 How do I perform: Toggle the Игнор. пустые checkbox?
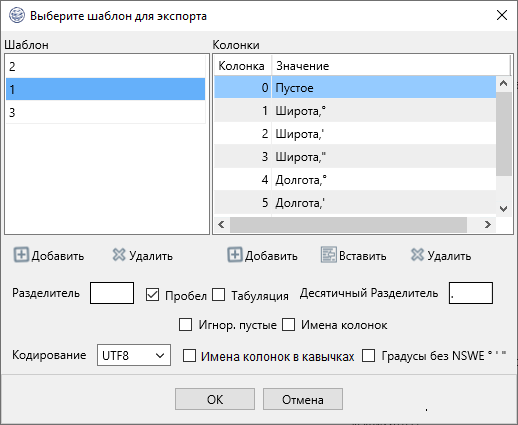185,324
